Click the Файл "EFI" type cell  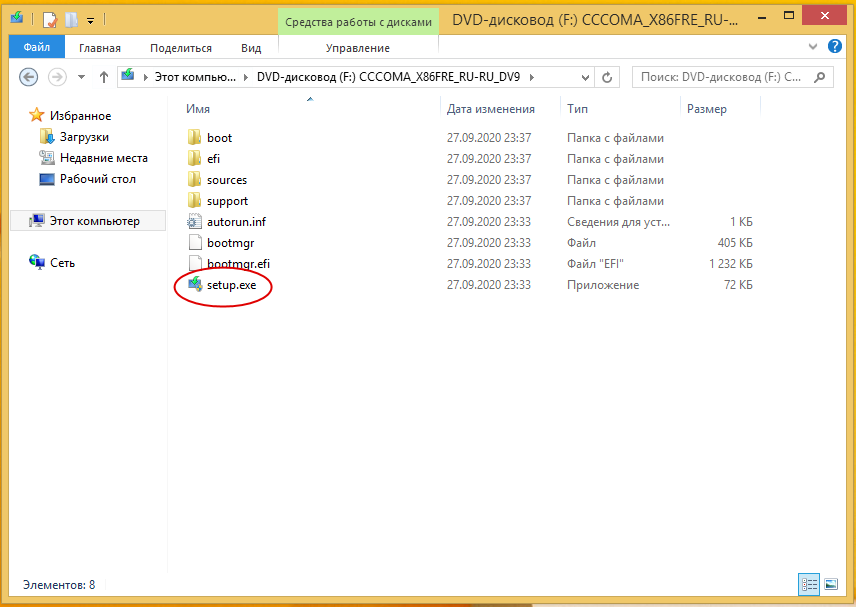(595, 264)
